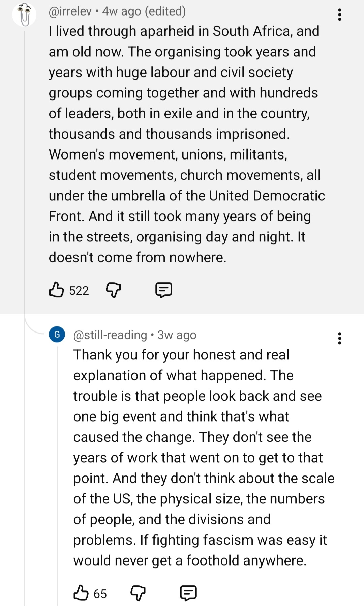Reply to the @irrelev comment
This screenshot has height=606, width=364.
164,290
